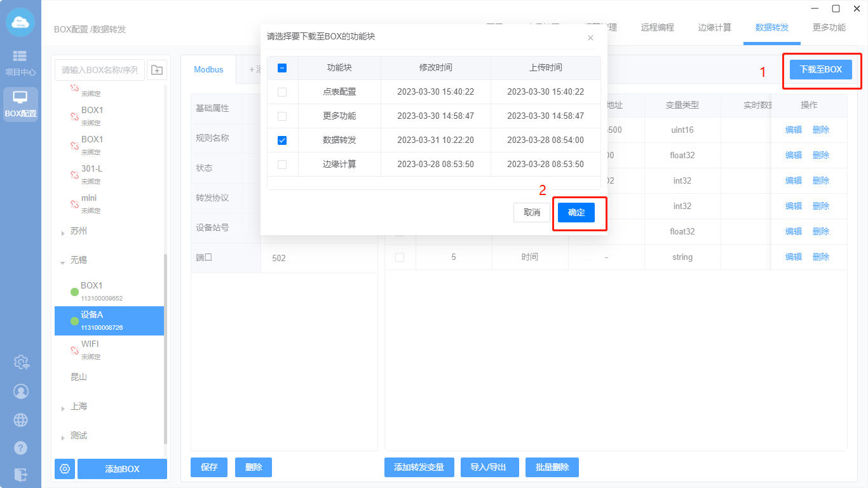Click the user account avatar icon
This screenshot has width=868, height=488.
pos(21,391)
